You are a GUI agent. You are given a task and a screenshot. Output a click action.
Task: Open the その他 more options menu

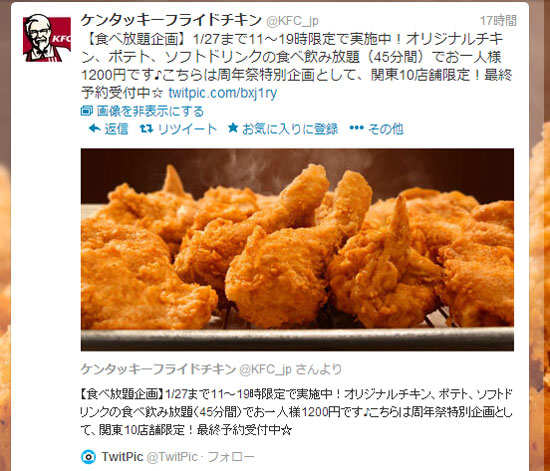[385, 129]
